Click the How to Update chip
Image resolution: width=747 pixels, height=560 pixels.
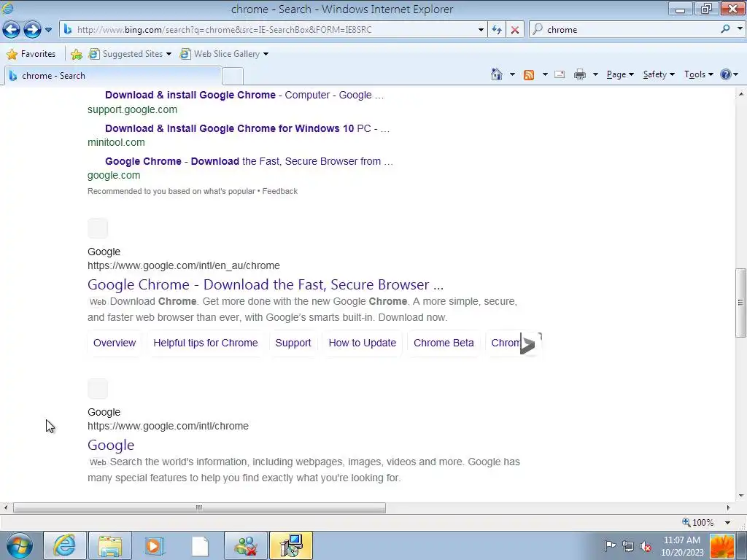point(362,343)
